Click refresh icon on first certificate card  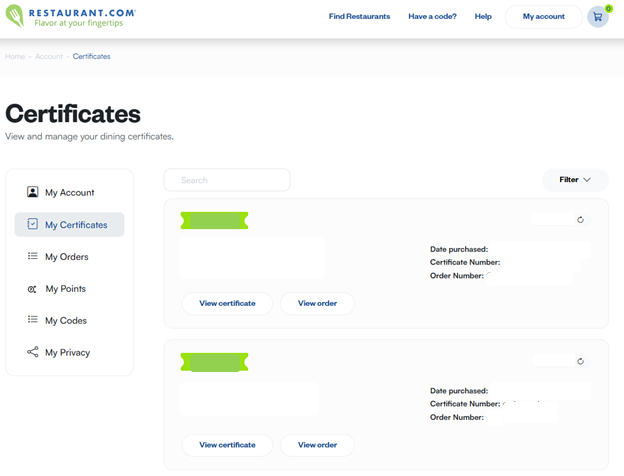click(580, 220)
